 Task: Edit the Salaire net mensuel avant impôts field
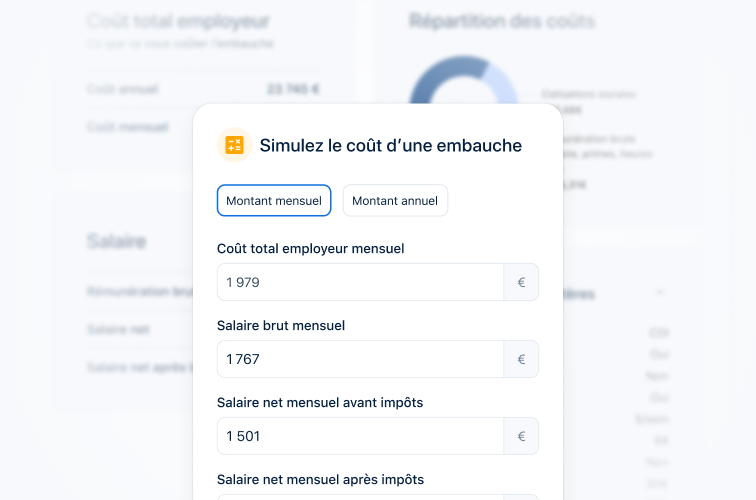coord(360,436)
